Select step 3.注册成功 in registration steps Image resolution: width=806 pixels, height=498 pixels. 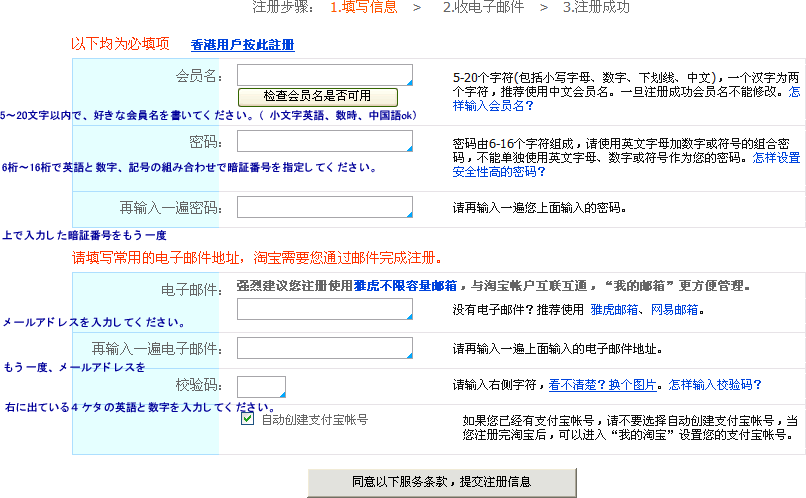point(596,8)
